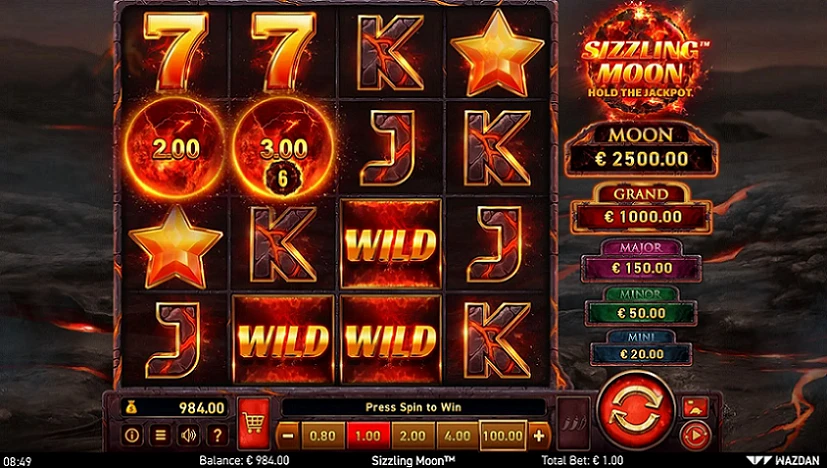Viewport: 827px width, 468px height.
Task: Choose the 4.00 bet amount
Action: [x=458, y=436]
